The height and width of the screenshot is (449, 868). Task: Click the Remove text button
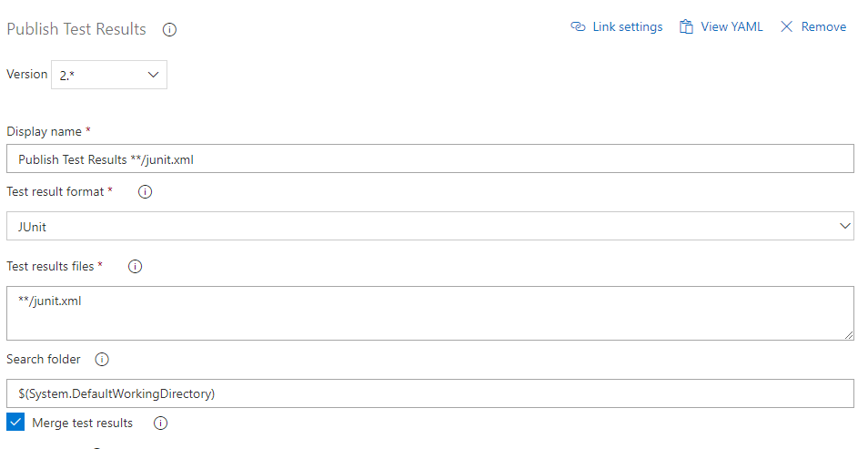point(823,27)
